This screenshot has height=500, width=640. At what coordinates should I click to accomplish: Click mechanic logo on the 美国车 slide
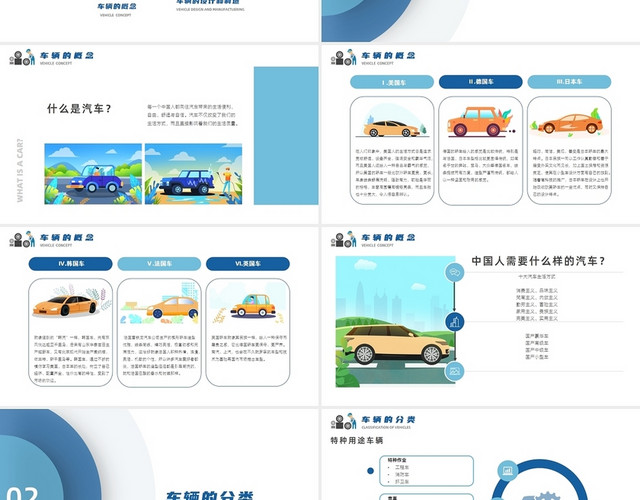[344, 57]
